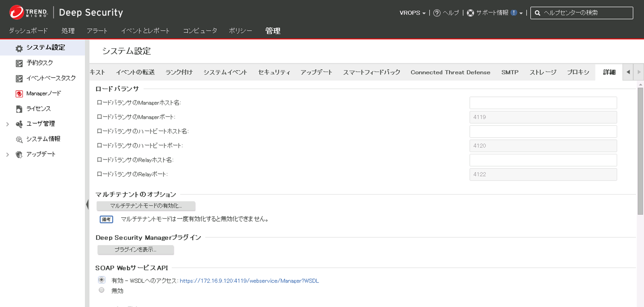
Task: Click the マルチテナントモードの有効化 button
Action: click(146, 206)
